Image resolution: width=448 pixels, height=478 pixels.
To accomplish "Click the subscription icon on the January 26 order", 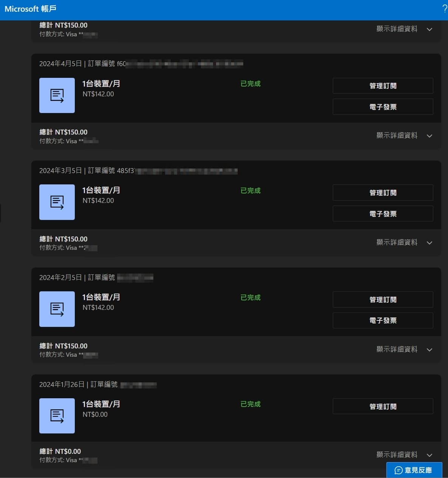I will (57, 416).
